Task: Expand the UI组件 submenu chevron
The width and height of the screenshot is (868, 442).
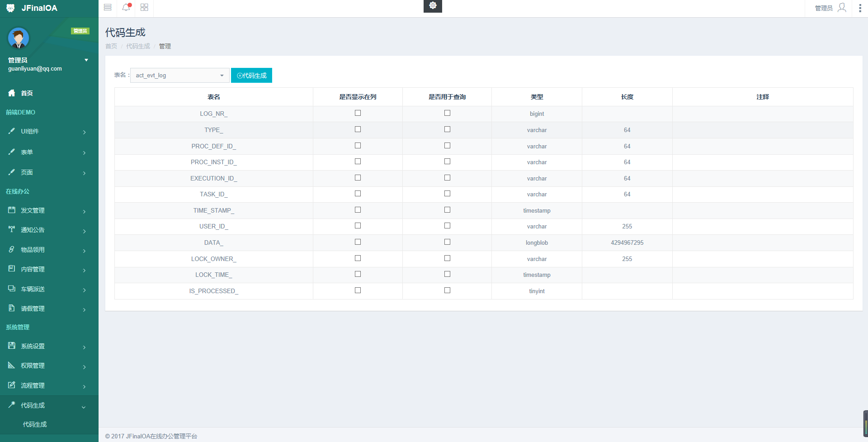Action: point(85,132)
